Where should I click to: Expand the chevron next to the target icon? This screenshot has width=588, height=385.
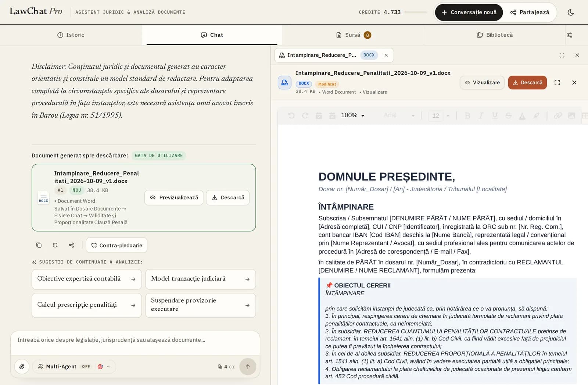(x=108, y=367)
